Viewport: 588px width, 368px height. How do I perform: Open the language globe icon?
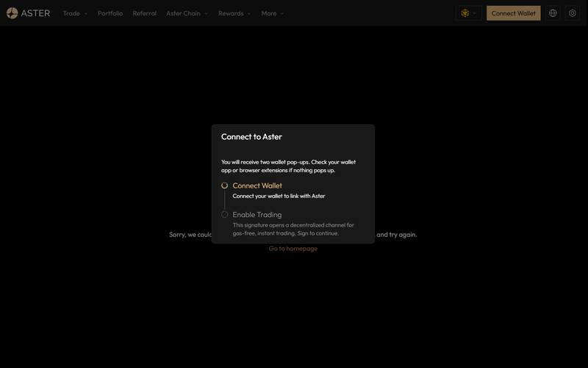553,13
